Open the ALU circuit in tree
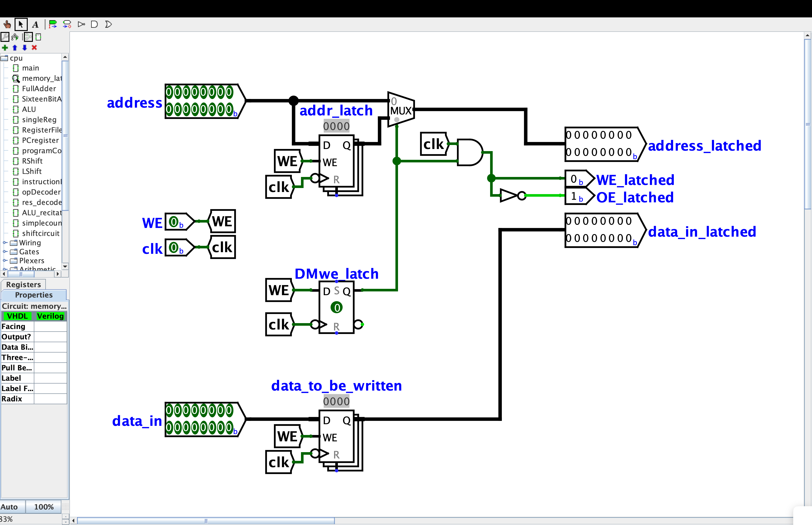 tap(29, 110)
